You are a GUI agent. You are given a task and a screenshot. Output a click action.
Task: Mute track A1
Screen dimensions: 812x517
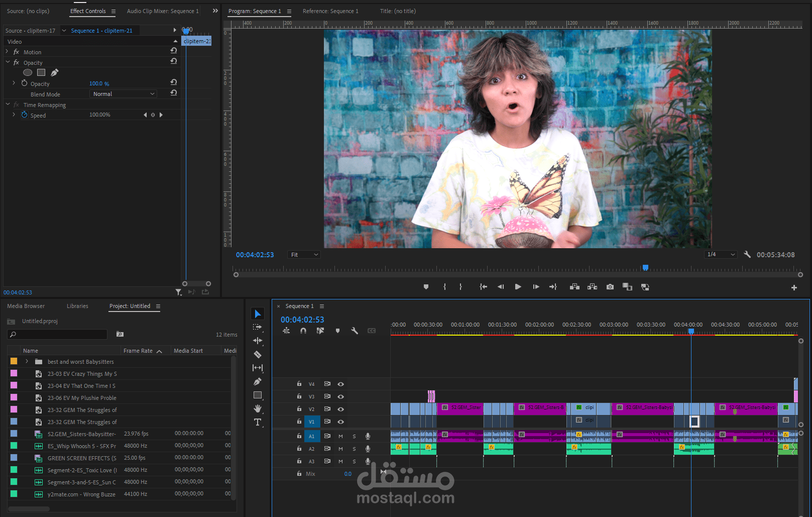[340, 436]
